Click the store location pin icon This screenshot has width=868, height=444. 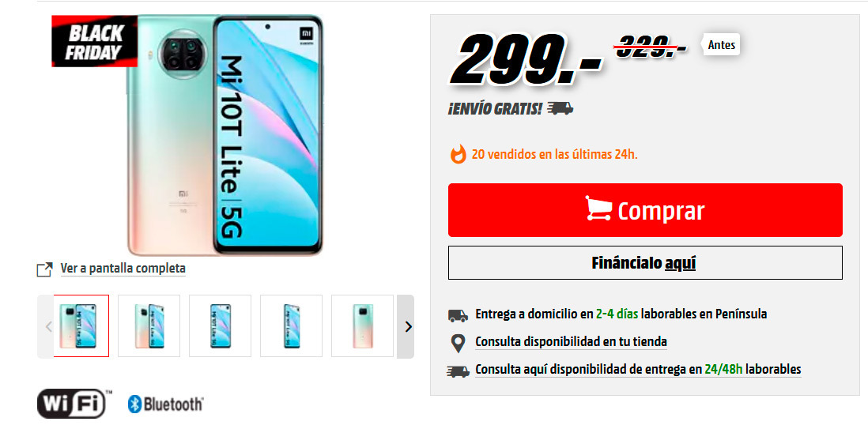(x=458, y=343)
